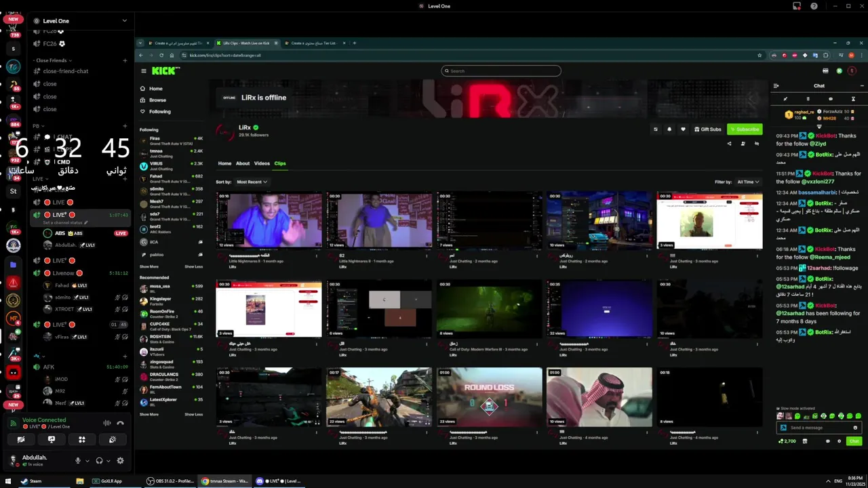This screenshot has height=488, width=868.
Task: Open the All Time filter dropdown
Action: 747,182
